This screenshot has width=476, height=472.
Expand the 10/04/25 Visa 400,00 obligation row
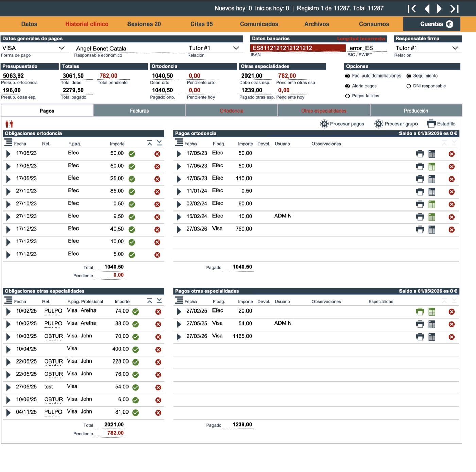tap(8, 349)
